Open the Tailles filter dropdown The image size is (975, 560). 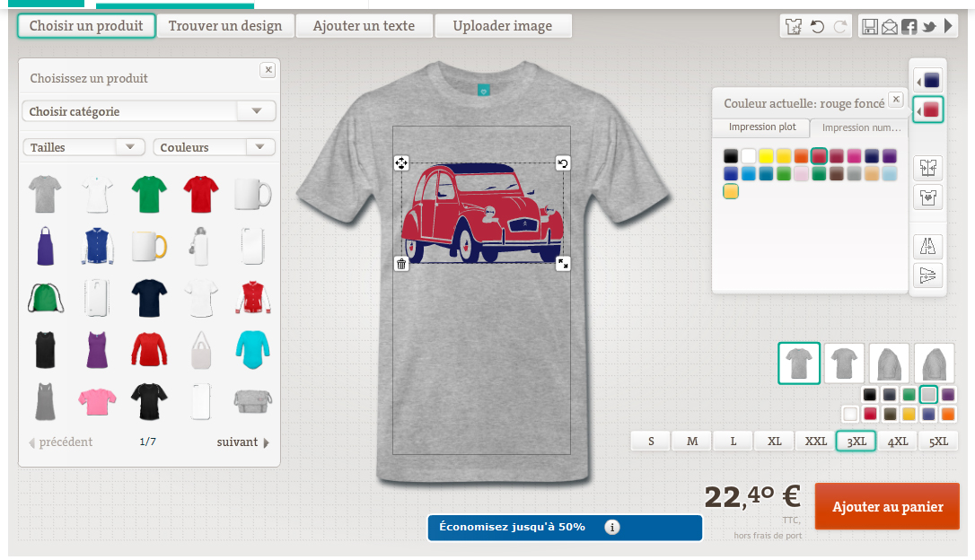click(x=84, y=147)
